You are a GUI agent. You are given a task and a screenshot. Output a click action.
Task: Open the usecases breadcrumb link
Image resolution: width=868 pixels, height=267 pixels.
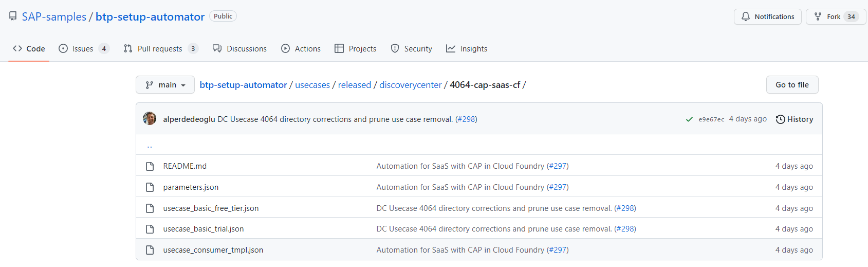point(312,85)
